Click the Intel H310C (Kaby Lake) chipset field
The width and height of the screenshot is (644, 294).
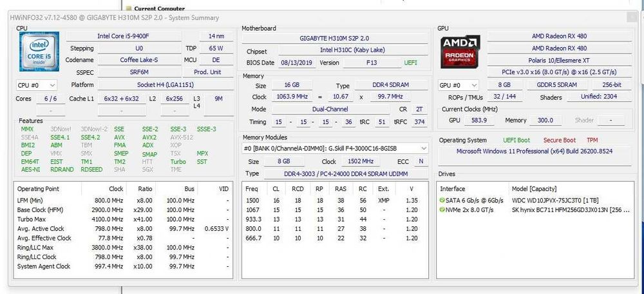click(x=353, y=50)
